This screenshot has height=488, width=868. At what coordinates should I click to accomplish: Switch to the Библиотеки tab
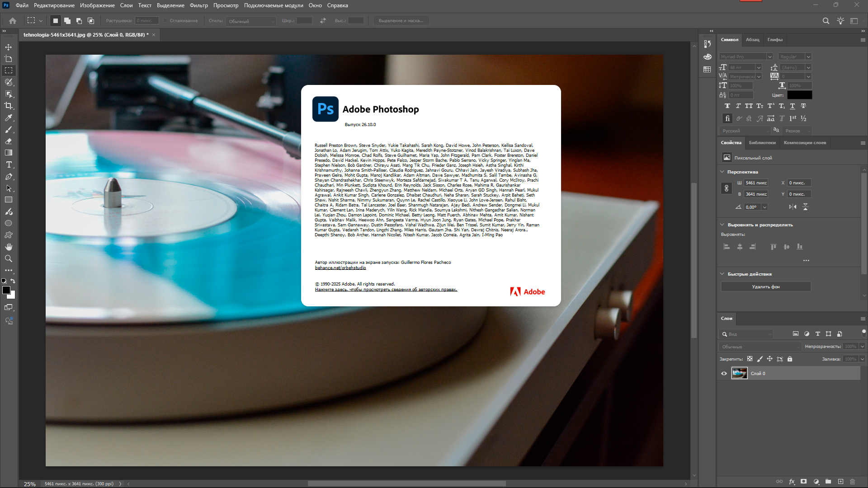[762, 143]
